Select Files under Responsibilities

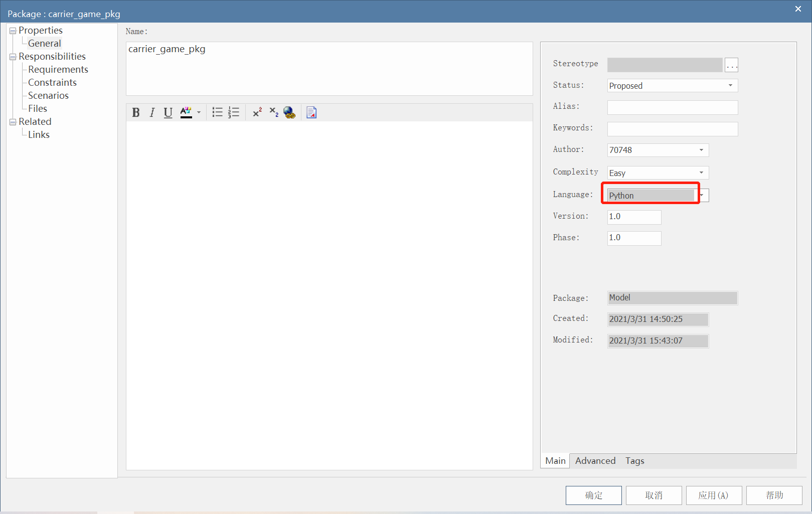tap(38, 109)
